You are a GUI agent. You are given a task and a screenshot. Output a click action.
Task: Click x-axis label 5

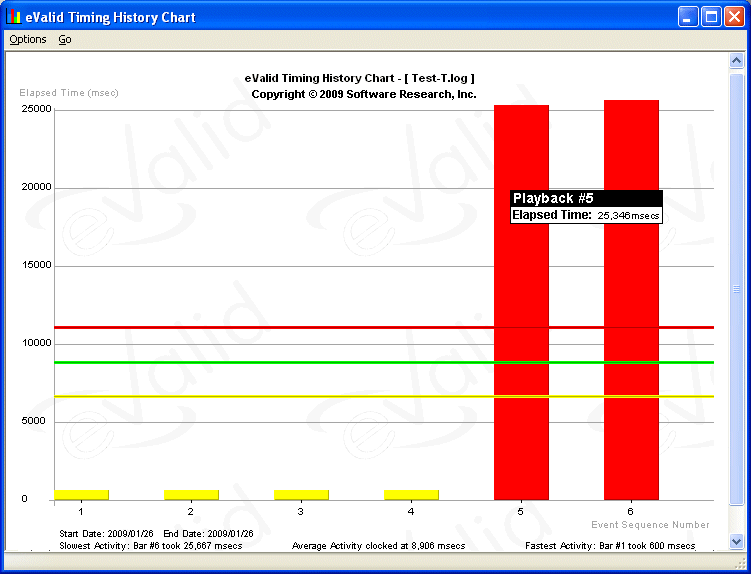point(521,512)
